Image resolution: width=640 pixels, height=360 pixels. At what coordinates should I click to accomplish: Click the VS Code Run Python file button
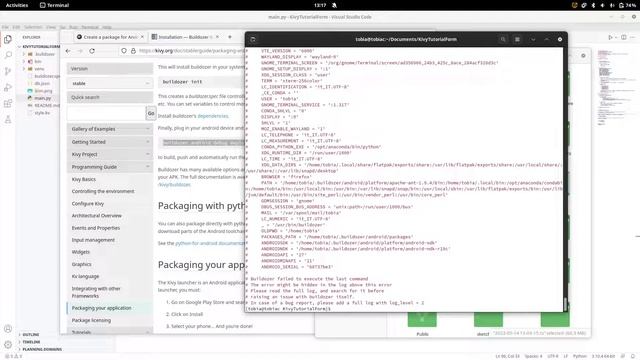click(x=611, y=37)
